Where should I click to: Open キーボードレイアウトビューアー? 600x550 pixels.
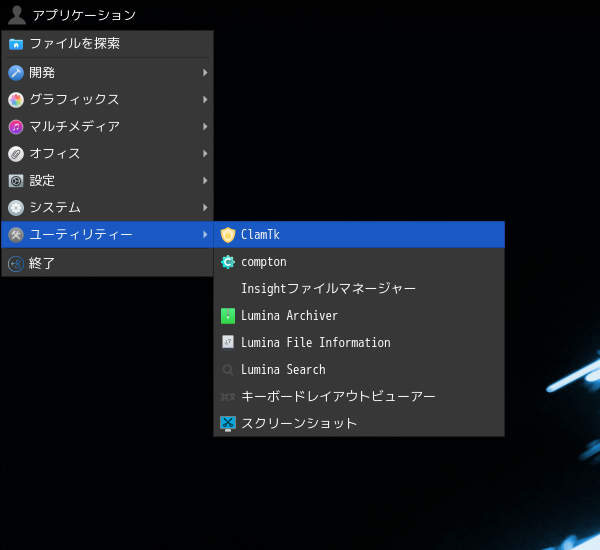[x=359, y=397]
